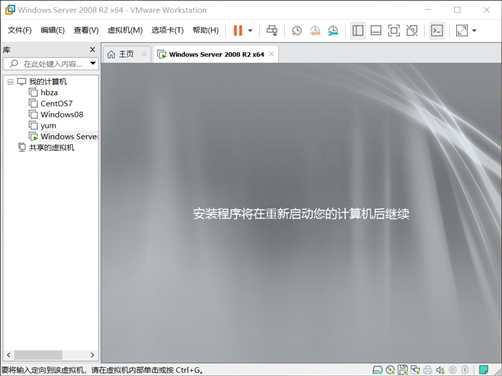The width and height of the screenshot is (502, 376).
Task: Click the library scrollbar right arrow
Action: [x=92, y=355]
